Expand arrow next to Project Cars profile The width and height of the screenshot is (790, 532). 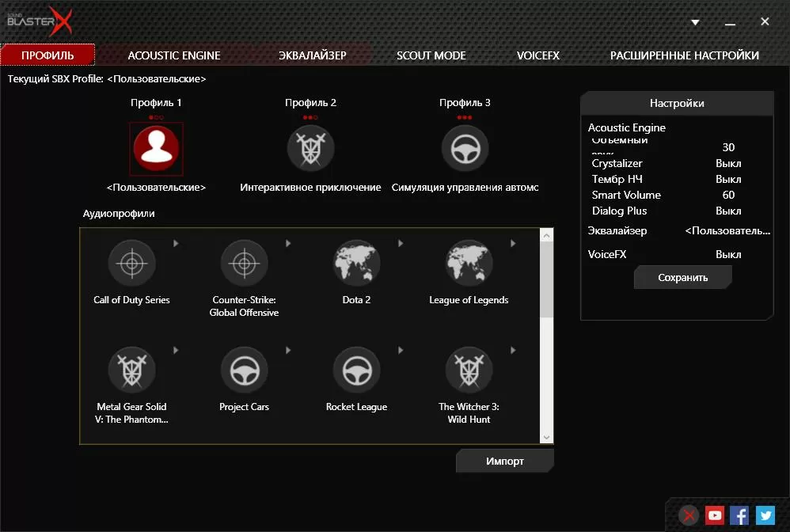288,350
